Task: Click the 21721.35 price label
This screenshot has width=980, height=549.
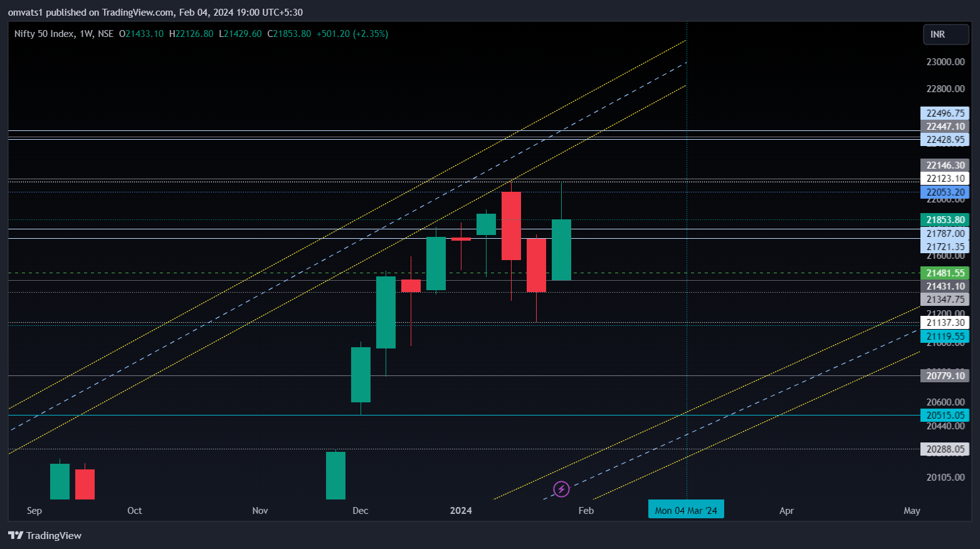Action: tap(945, 247)
